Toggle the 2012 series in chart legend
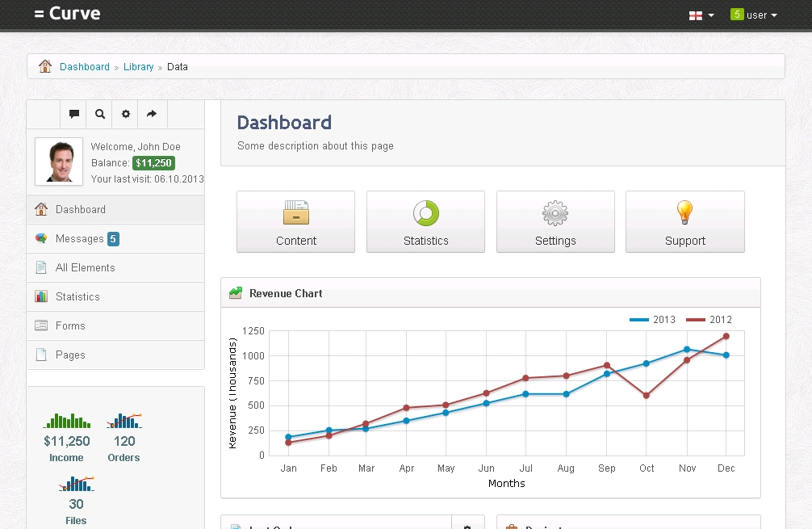Image resolution: width=812 pixels, height=529 pixels. (x=709, y=320)
